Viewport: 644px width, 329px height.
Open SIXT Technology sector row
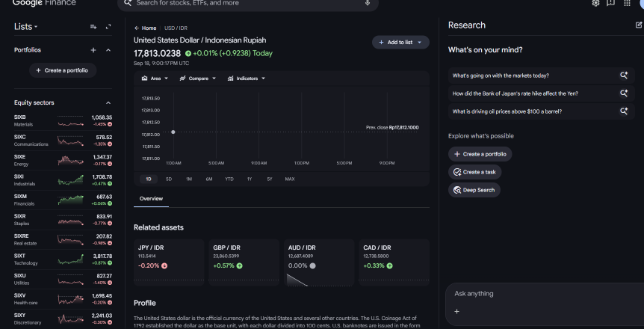pos(63,259)
